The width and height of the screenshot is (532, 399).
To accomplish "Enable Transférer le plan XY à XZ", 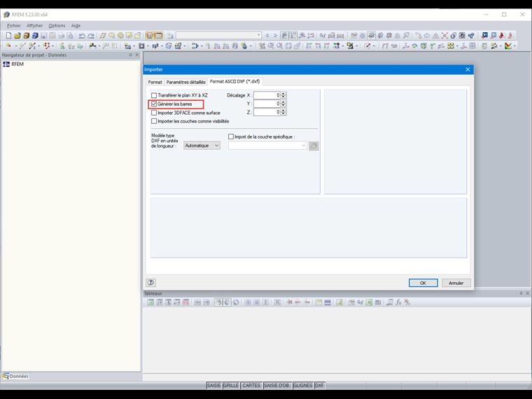I will point(154,95).
